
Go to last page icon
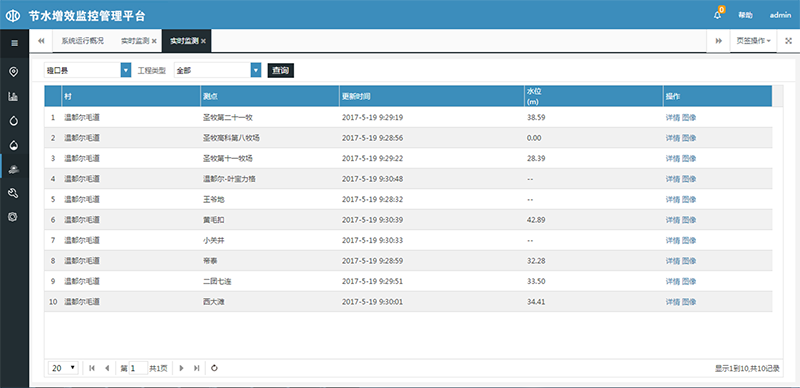(x=196, y=368)
